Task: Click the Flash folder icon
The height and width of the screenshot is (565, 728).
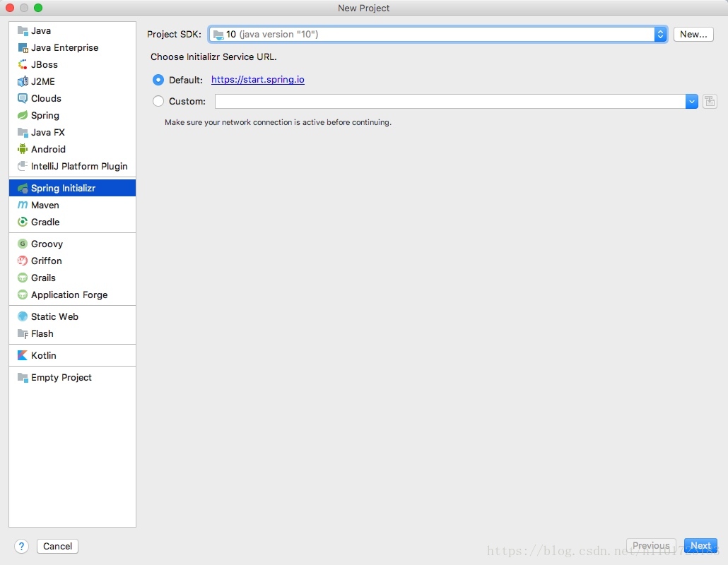Action: pyautogui.click(x=23, y=333)
